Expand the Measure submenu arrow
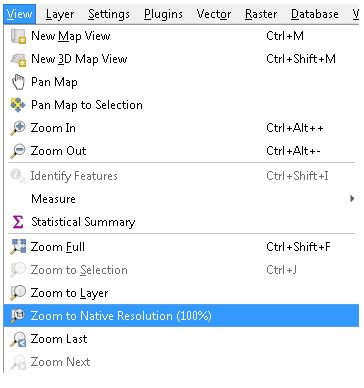 352,199
